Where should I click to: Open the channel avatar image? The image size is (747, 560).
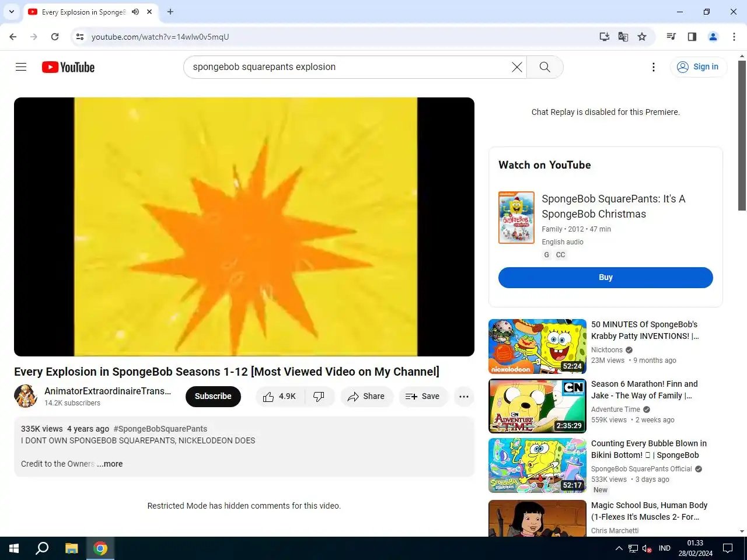pyautogui.click(x=26, y=397)
